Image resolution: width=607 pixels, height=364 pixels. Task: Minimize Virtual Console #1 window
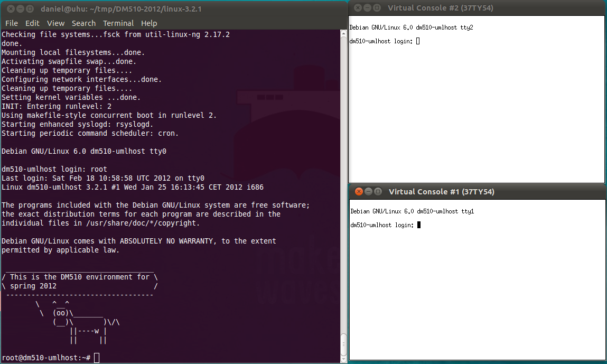(x=368, y=191)
